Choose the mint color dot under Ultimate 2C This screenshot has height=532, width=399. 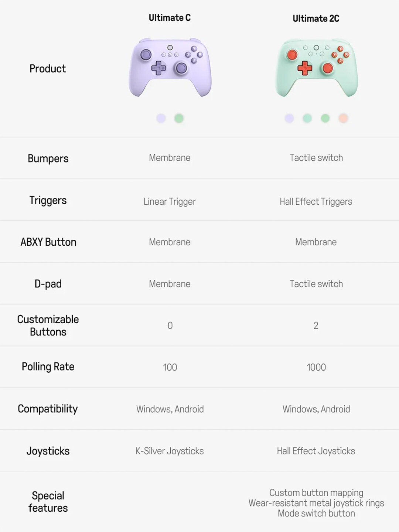click(307, 118)
